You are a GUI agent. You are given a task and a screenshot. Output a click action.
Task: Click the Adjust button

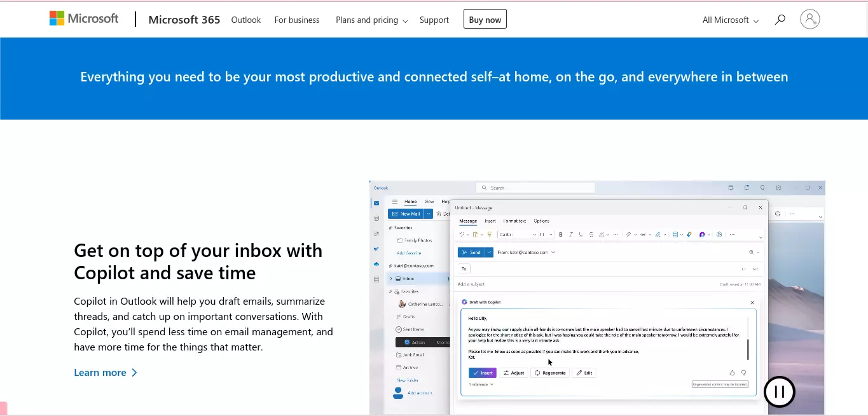pyautogui.click(x=514, y=373)
